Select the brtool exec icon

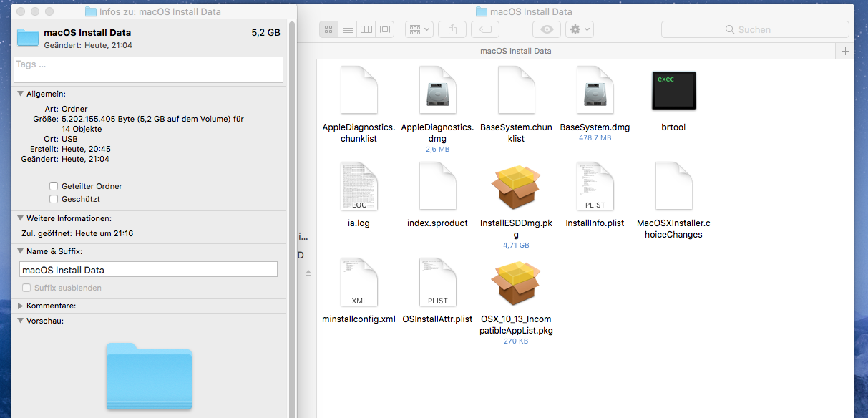[673, 90]
